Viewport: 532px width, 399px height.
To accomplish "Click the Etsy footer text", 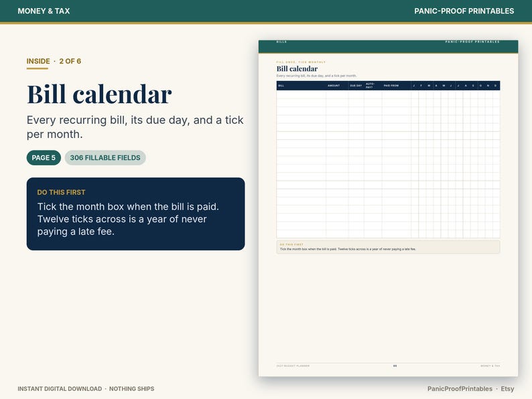I will tap(507, 389).
